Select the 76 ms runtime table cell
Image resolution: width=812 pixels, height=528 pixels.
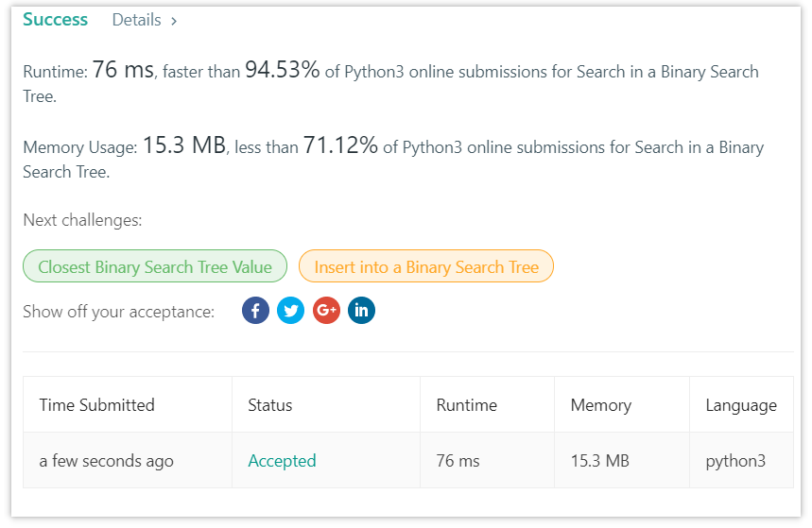pos(488,460)
